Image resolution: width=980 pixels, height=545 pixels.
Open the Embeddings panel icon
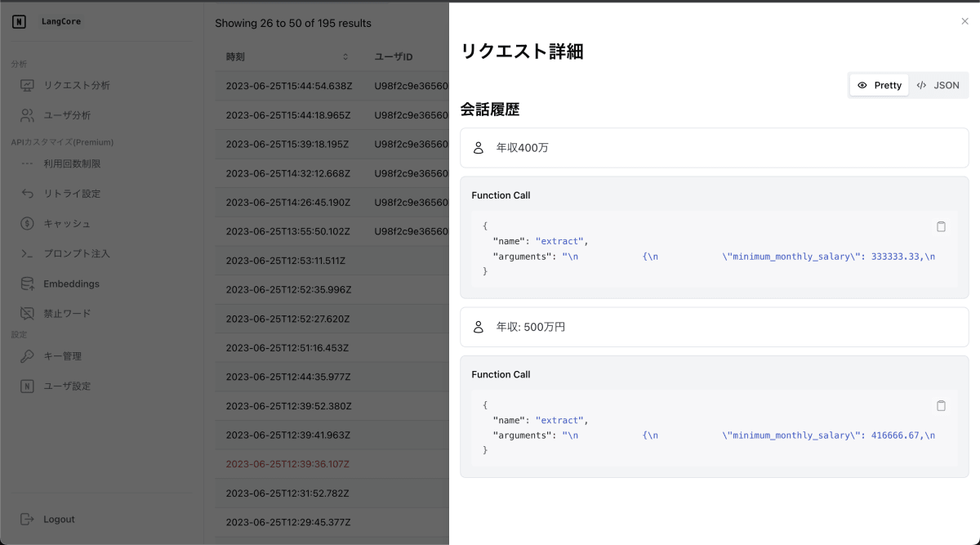pos(28,283)
